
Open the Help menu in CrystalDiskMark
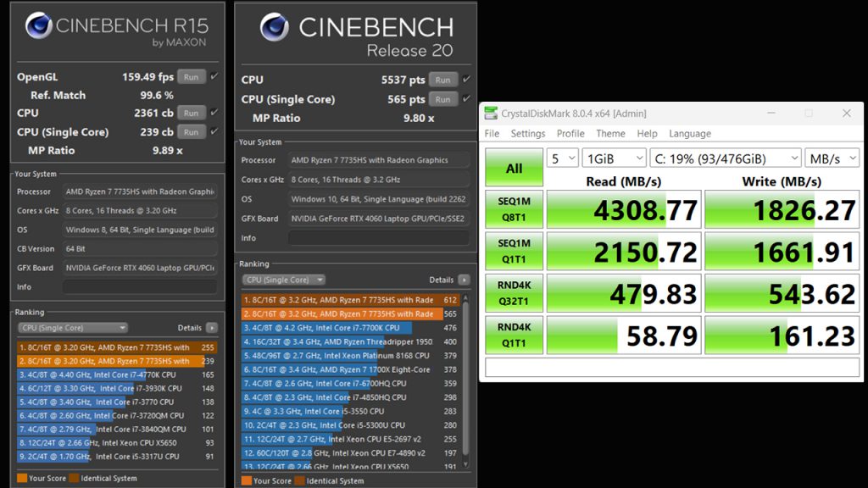point(647,133)
